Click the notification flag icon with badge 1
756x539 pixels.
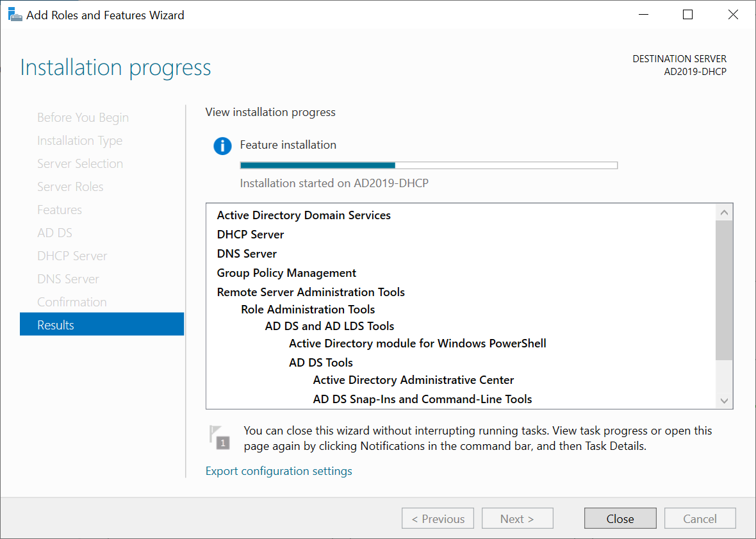click(x=220, y=438)
